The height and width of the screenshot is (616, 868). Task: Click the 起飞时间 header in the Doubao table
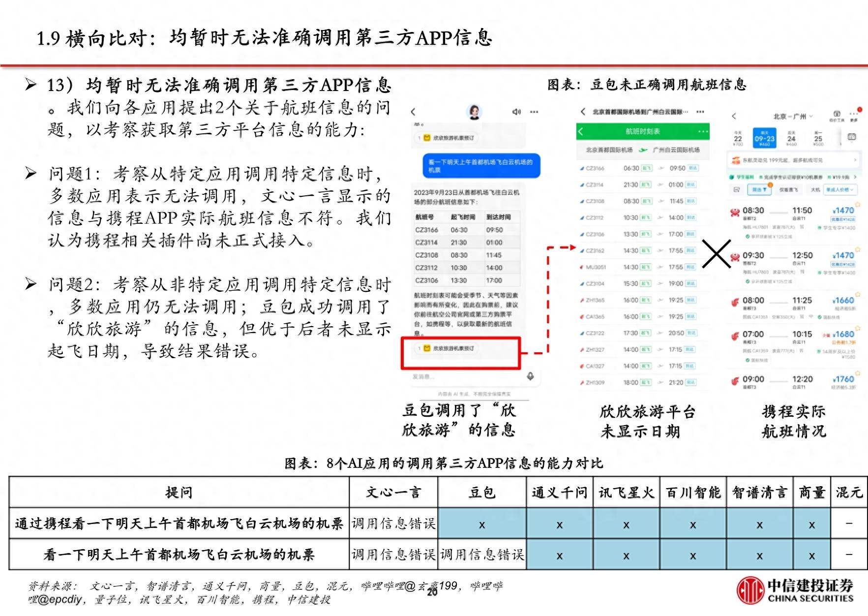[x=463, y=217]
